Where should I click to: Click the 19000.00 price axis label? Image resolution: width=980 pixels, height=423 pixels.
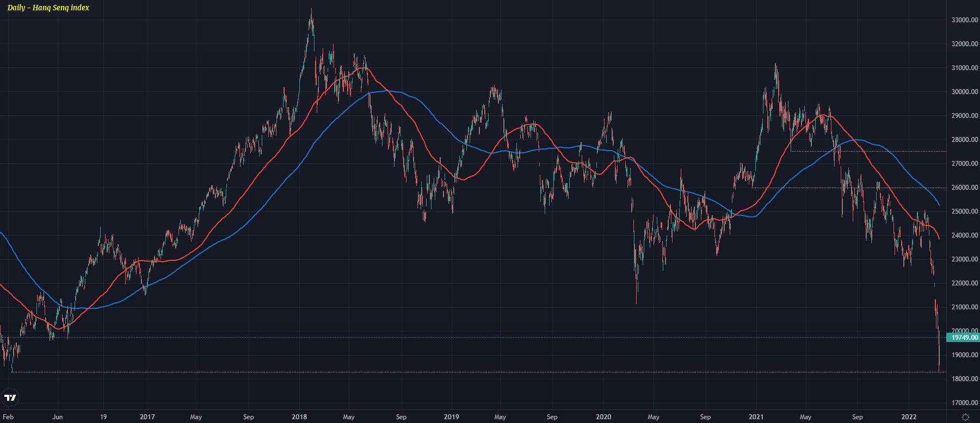click(964, 355)
